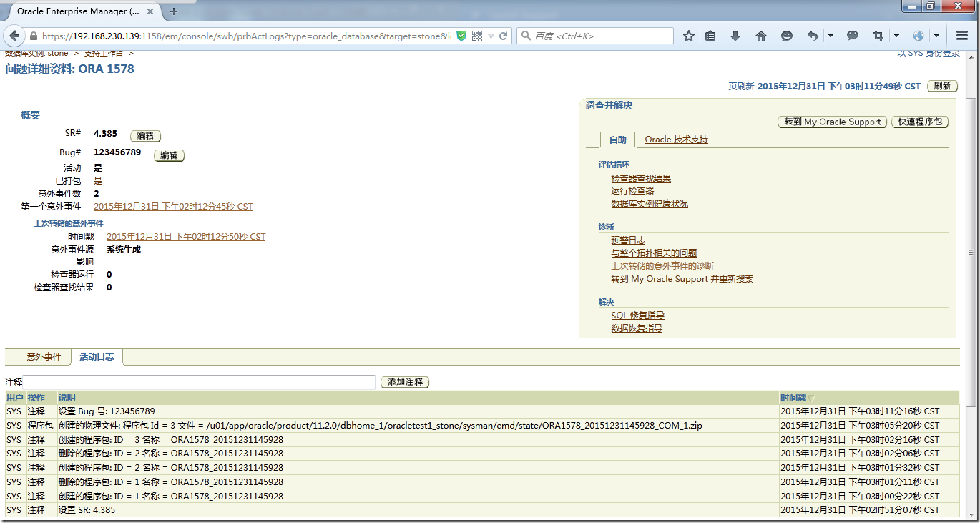Click the undo curved arrow toolbar icon
Image resolution: width=980 pixels, height=523 pixels.
click(813, 36)
